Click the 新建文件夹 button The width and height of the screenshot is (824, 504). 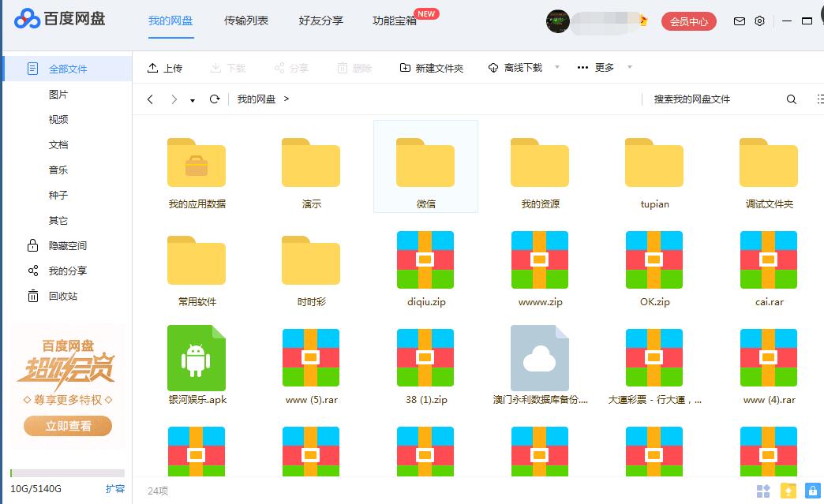(x=432, y=69)
